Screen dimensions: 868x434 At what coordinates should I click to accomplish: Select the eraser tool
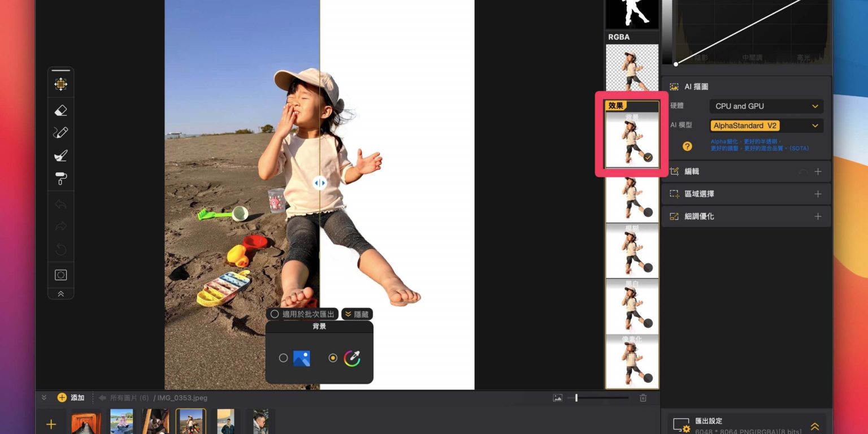pos(60,110)
